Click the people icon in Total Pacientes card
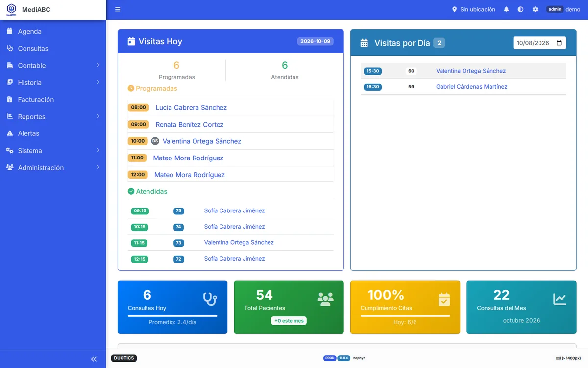 pyautogui.click(x=325, y=299)
